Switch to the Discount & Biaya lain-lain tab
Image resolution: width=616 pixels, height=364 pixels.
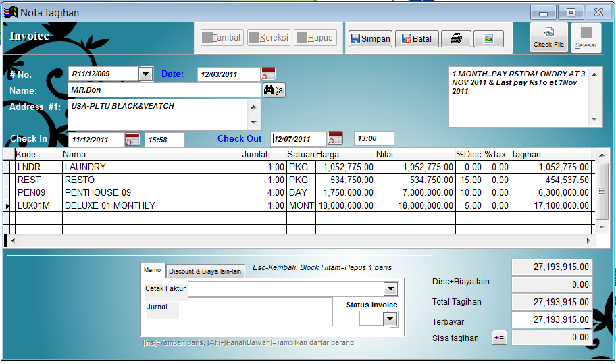coord(205,271)
